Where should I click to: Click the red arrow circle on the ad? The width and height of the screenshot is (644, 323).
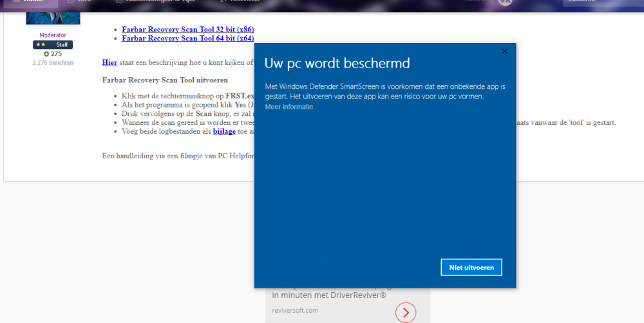coord(406,313)
